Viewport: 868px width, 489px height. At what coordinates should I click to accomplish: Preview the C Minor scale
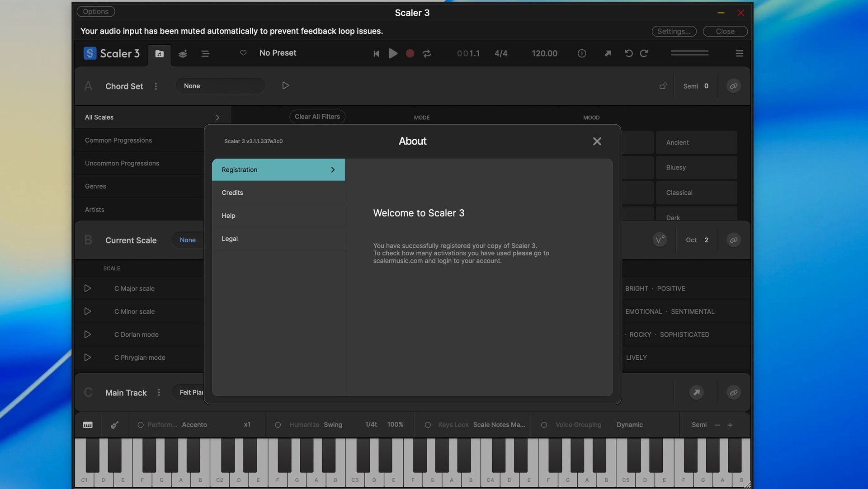88,311
